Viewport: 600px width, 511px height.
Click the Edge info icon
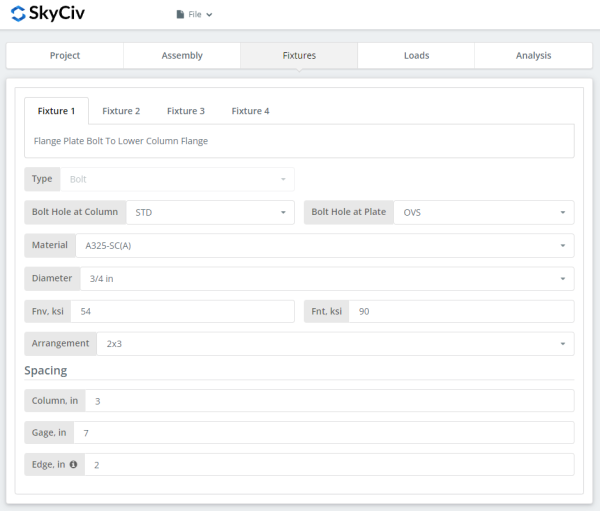[72, 465]
